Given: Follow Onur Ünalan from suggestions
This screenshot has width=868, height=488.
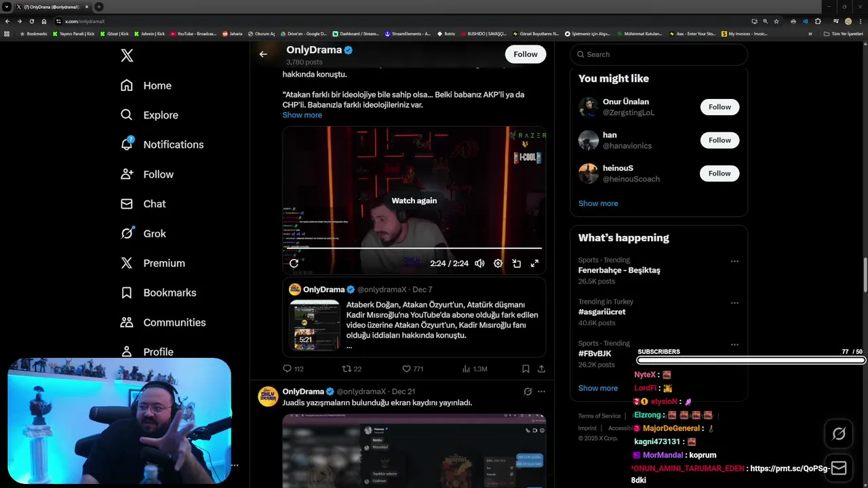Looking at the screenshot, I should (x=719, y=107).
